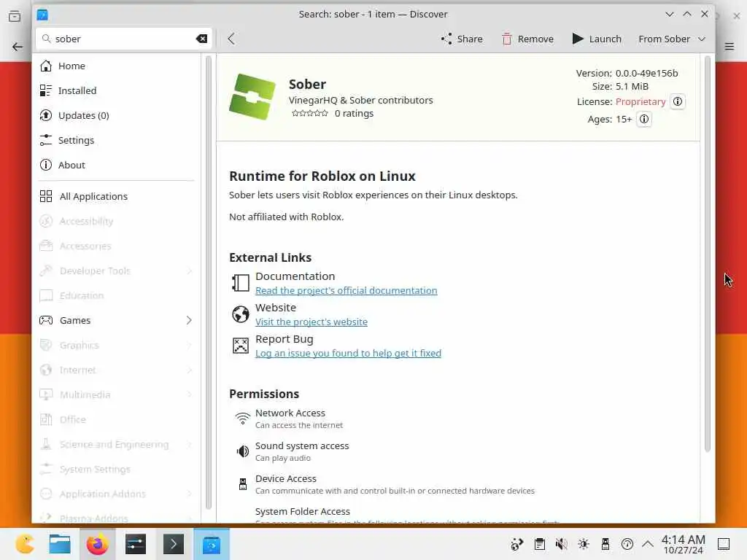Image resolution: width=747 pixels, height=560 pixels.
Task: Expand the Games category arrow
Action: coord(189,320)
